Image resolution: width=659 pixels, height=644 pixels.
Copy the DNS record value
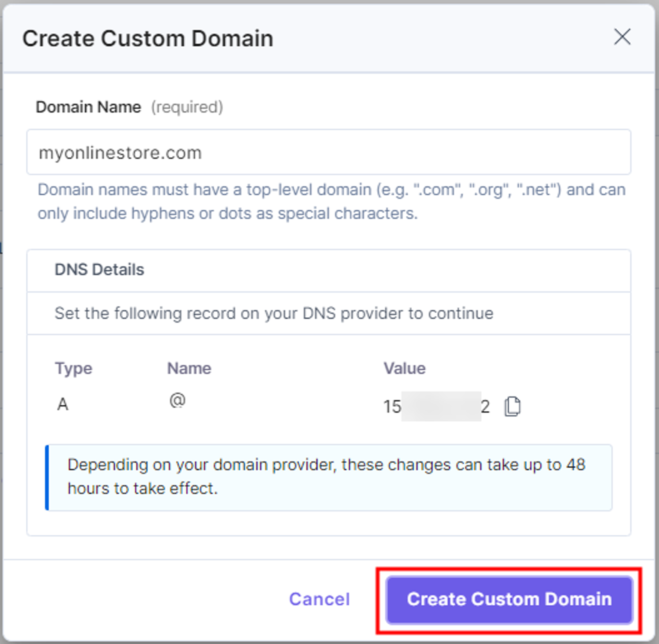point(512,406)
